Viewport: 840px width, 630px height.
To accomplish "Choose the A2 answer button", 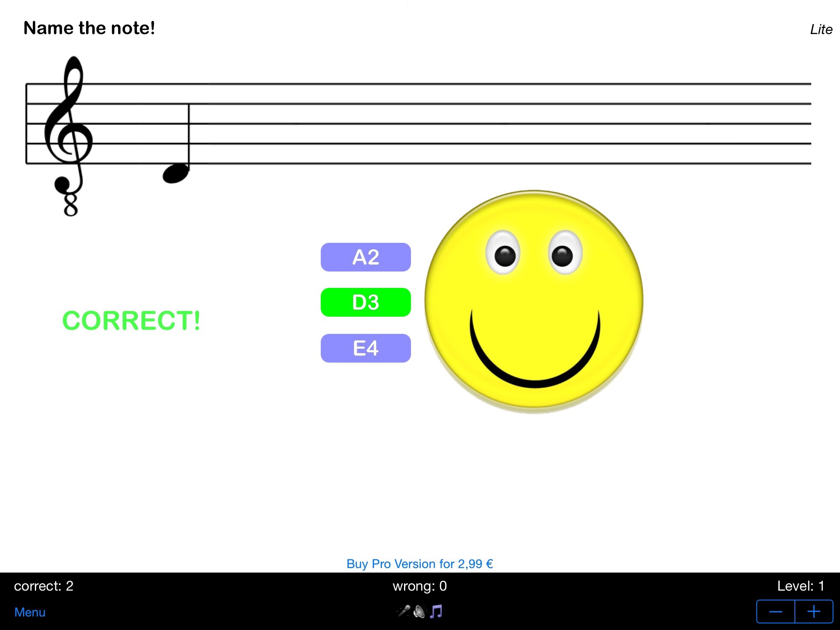I will pyautogui.click(x=365, y=257).
